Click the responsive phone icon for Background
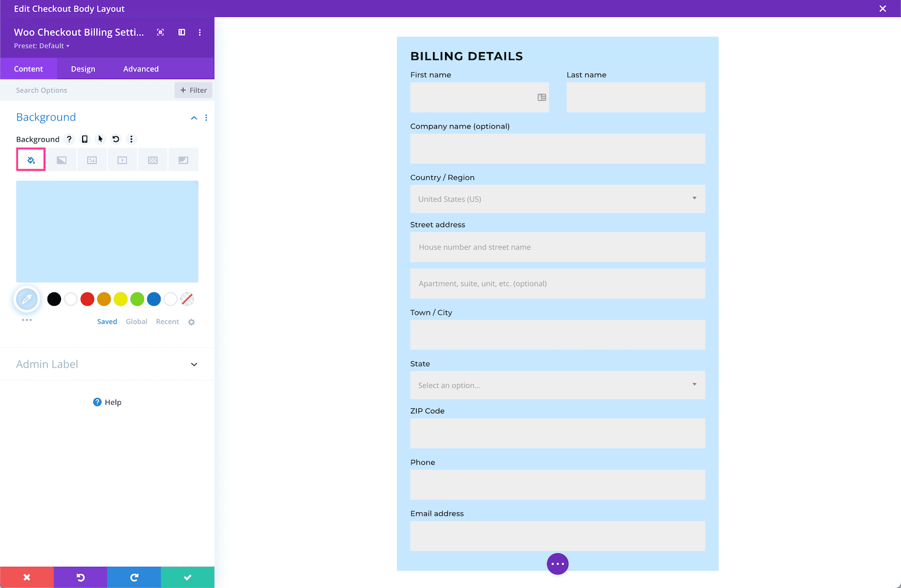The width and height of the screenshot is (901, 588). [85, 139]
